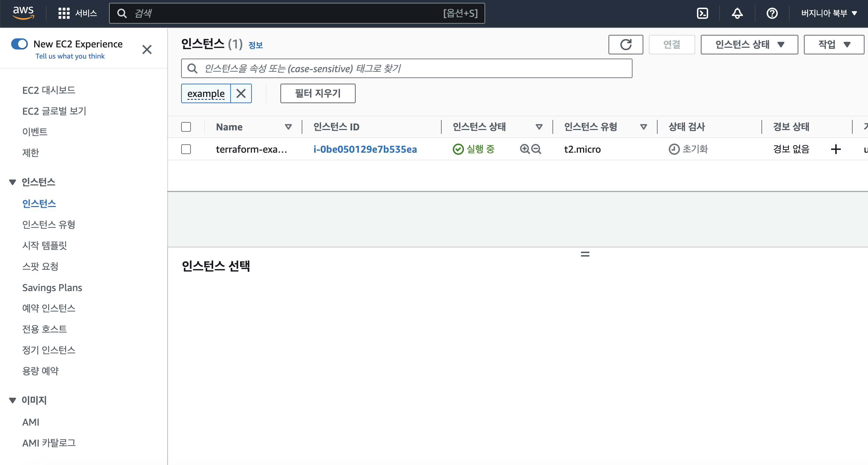Open EC2 글로벌 보기 in the sidebar
Viewport: 868px width, 465px height.
[x=54, y=111]
